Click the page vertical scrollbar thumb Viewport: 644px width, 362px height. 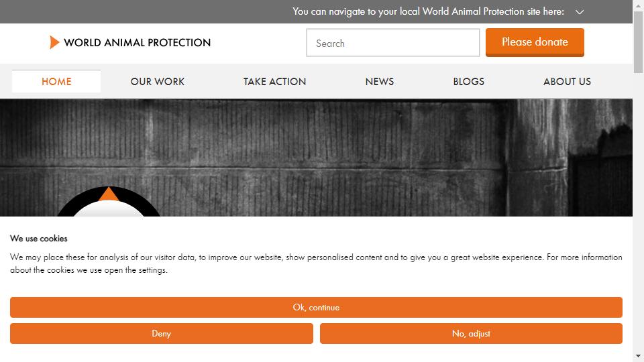[x=638, y=42]
